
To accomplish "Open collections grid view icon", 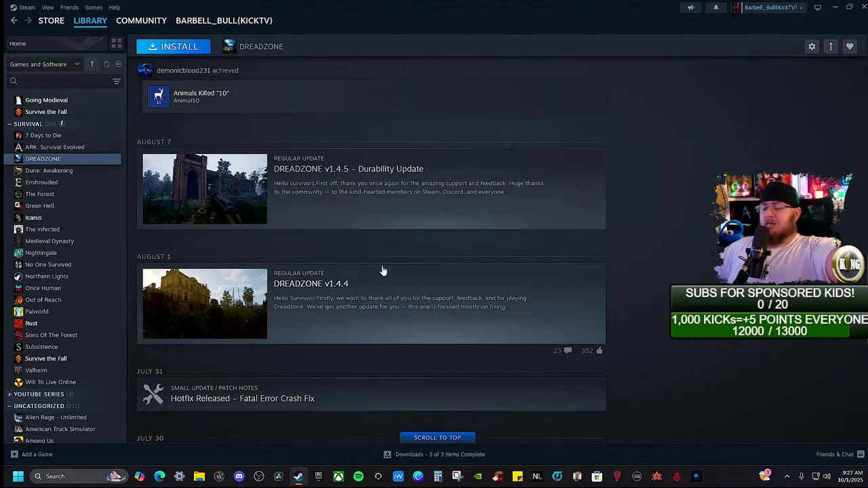I will [117, 43].
